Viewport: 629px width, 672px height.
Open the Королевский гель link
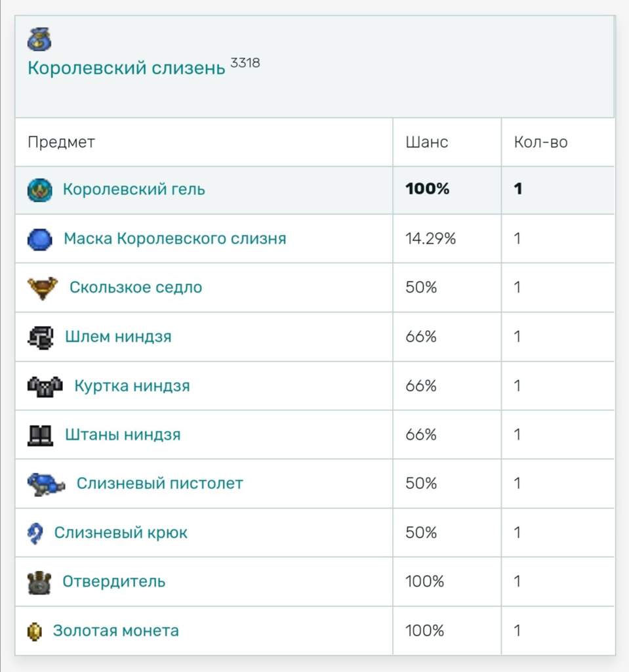coord(134,190)
